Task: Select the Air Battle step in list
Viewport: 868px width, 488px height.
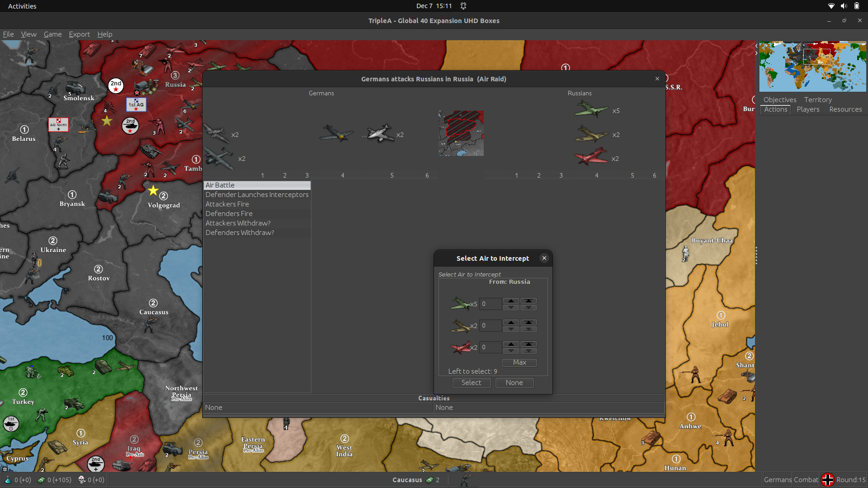Action: [x=257, y=185]
